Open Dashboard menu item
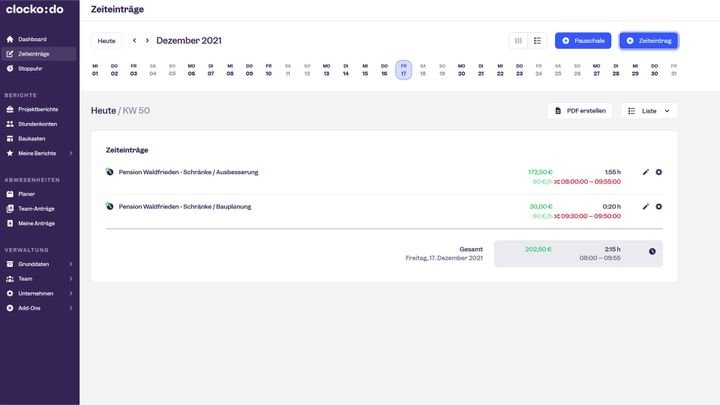Screen dimensions: 720x405 click(39, 39)
